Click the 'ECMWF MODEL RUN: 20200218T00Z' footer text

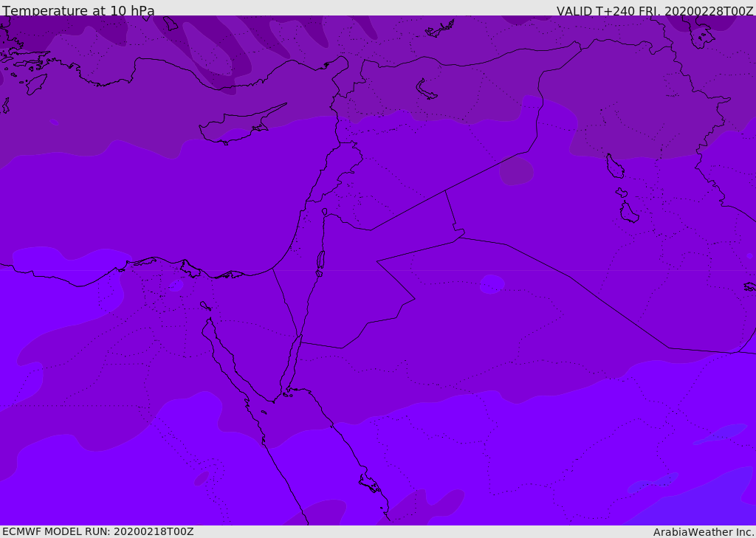[x=98, y=531]
